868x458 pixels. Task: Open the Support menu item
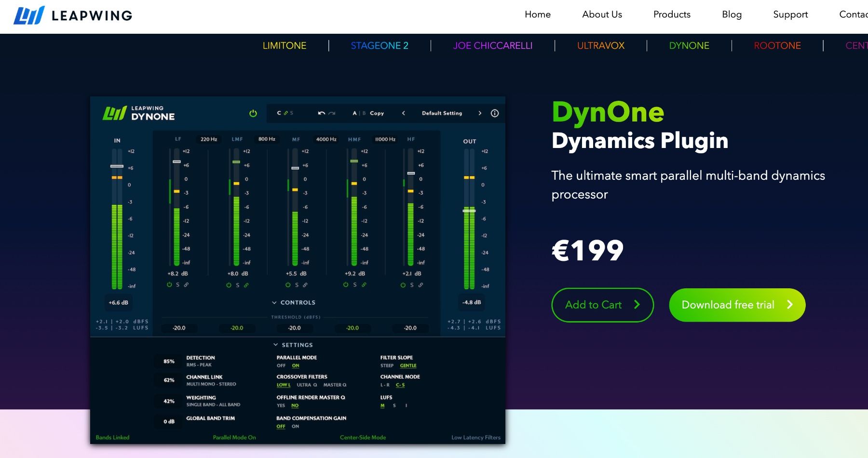tap(790, 14)
